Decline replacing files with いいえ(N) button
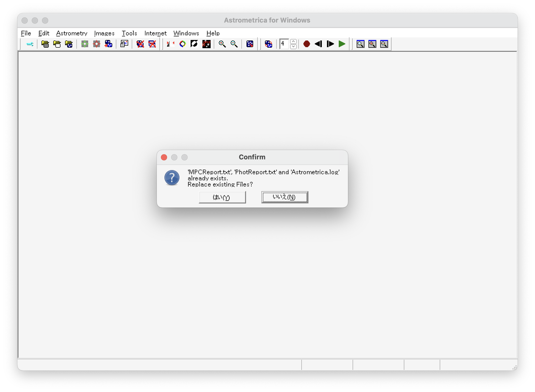 (284, 197)
